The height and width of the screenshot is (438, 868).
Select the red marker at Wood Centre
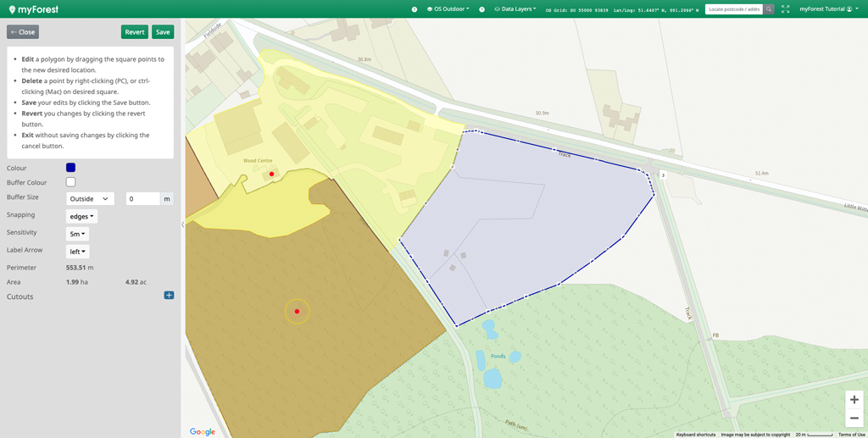(271, 175)
